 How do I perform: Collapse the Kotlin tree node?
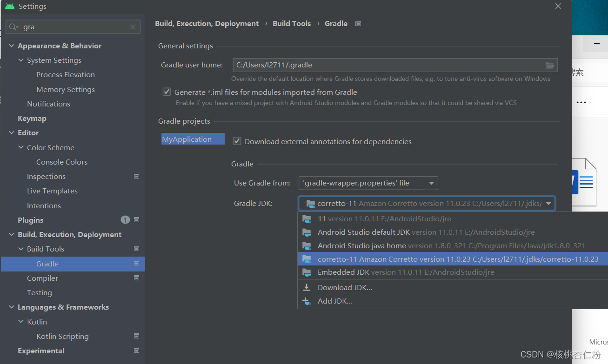20,321
